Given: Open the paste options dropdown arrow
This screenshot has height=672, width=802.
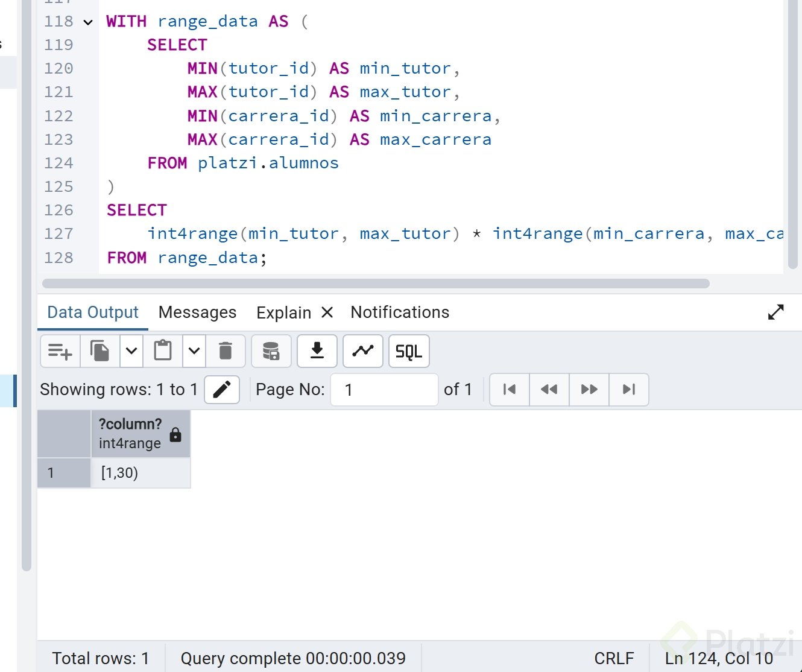Looking at the screenshot, I should point(194,351).
